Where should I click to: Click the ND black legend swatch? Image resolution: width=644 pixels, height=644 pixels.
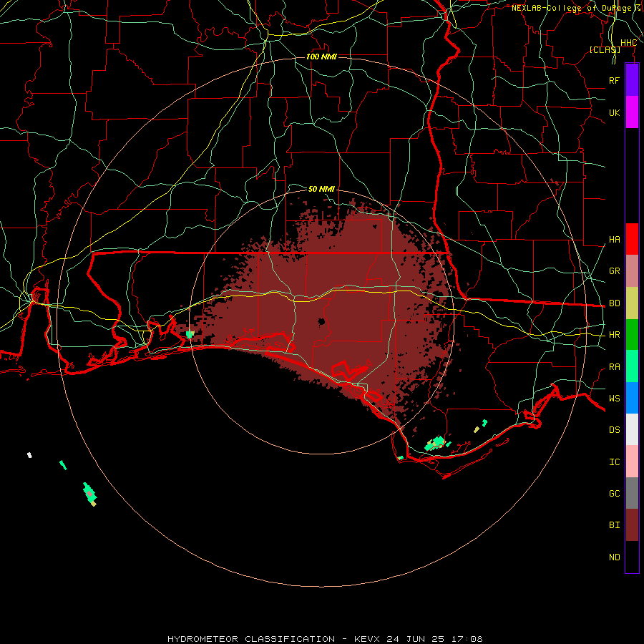(632, 557)
